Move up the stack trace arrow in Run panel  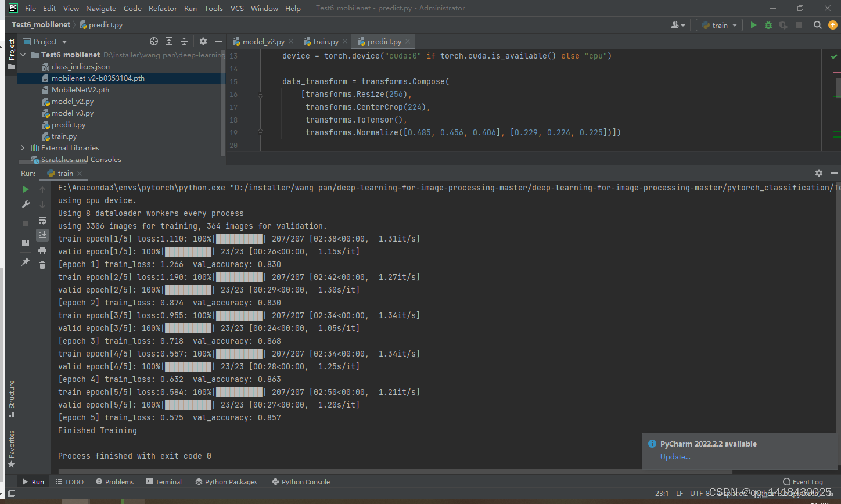pyautogui.click(x=42, y=190)
